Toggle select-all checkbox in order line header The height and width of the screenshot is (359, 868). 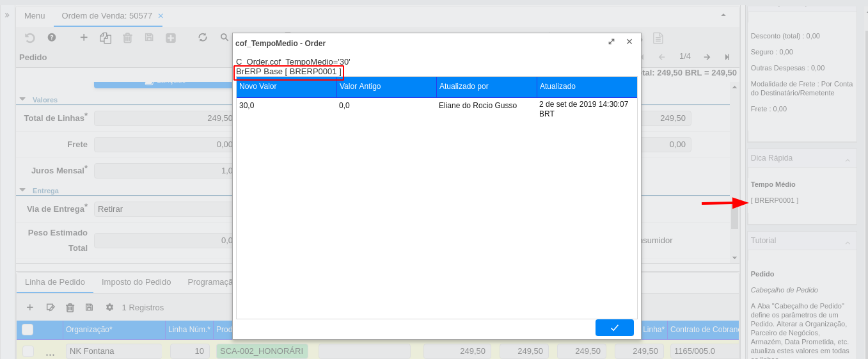pos(28,330)
